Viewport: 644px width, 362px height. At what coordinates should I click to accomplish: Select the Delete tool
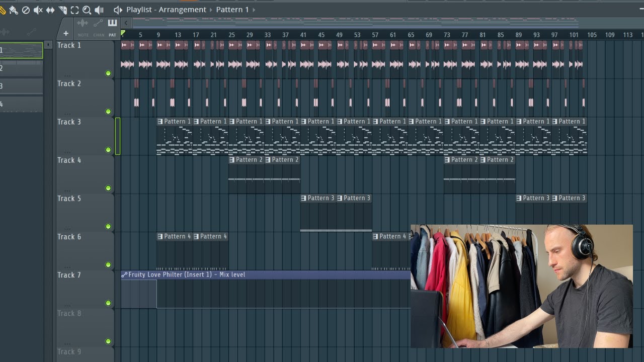coord(26,10)
